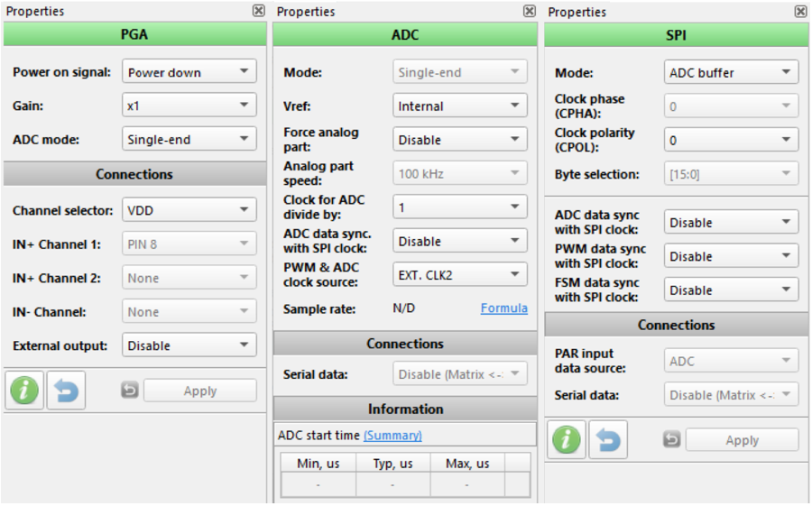Open the Clock polarity (CPOL) dropdown

coord(731,140)
